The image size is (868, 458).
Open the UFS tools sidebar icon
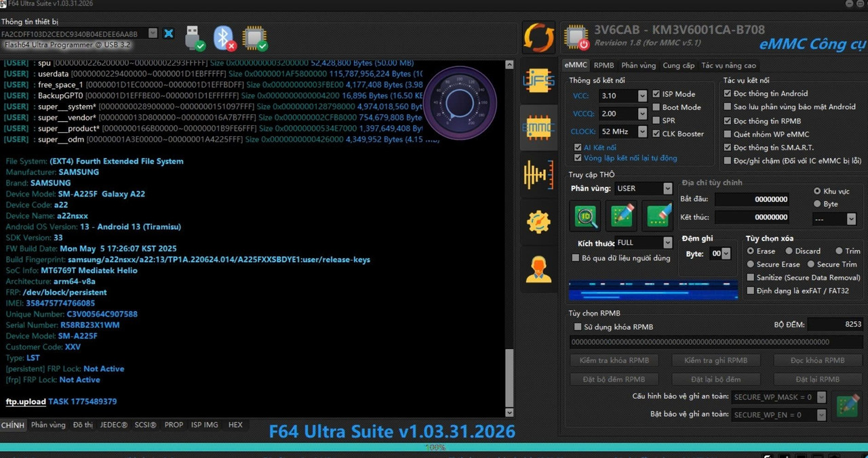(538, 81)
